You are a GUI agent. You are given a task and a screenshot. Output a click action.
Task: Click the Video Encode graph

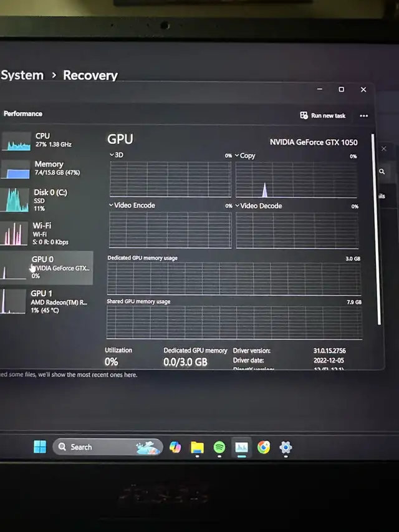click(x=170, y=230)
